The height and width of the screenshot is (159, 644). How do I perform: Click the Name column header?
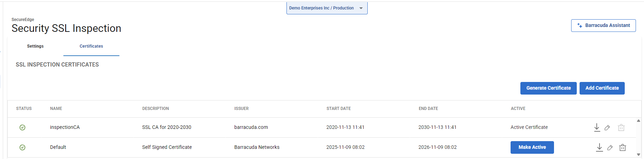(56, 109)
